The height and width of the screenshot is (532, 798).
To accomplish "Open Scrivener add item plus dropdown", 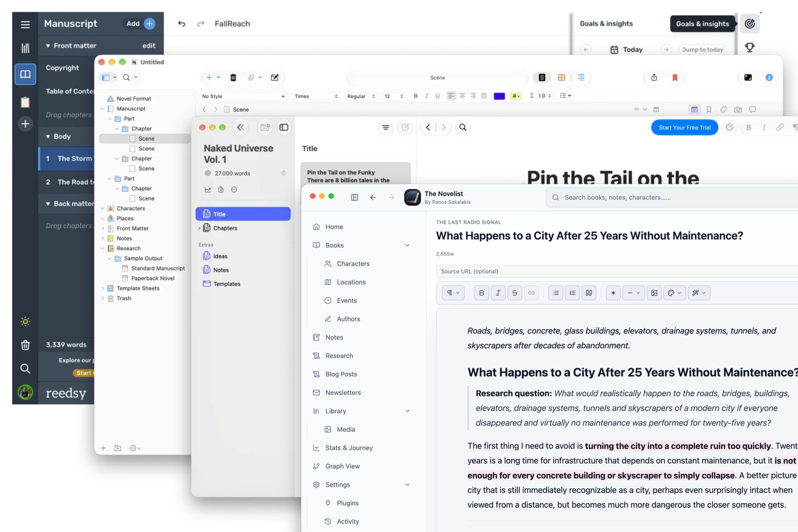I will 213,77.
